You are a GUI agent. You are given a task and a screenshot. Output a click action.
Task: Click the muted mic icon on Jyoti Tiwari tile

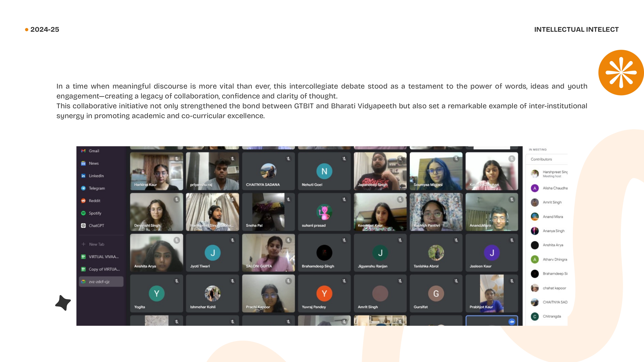(x=232, y=240)
